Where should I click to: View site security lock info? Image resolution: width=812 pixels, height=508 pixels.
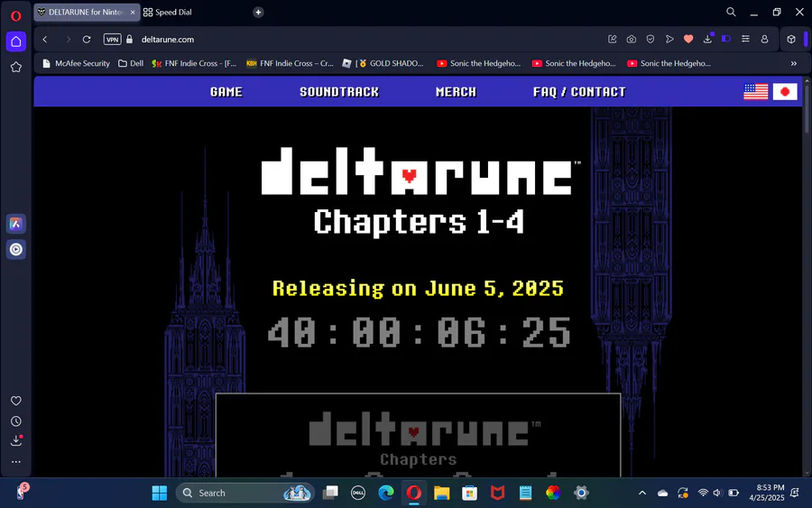tap(129, 40)
